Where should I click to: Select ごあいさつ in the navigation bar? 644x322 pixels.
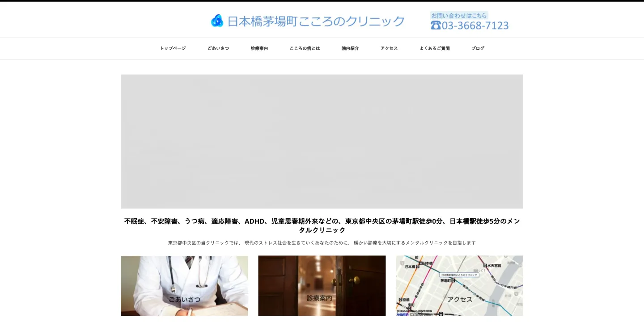[x=218, y=48]
